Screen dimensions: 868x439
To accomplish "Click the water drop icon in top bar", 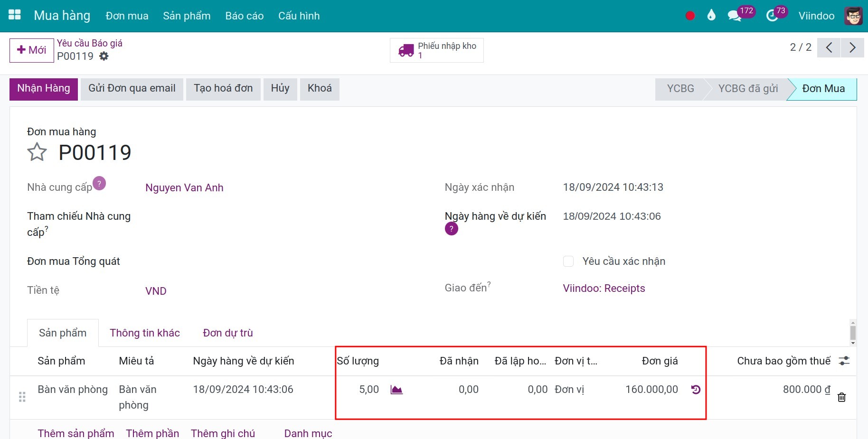I will click(x=711, y=16).
